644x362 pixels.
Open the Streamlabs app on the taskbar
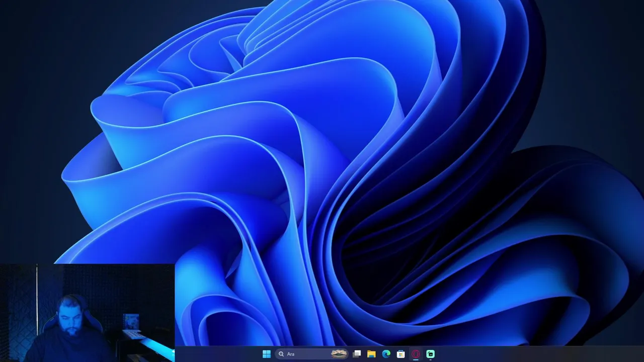click(x=431, y=354)
